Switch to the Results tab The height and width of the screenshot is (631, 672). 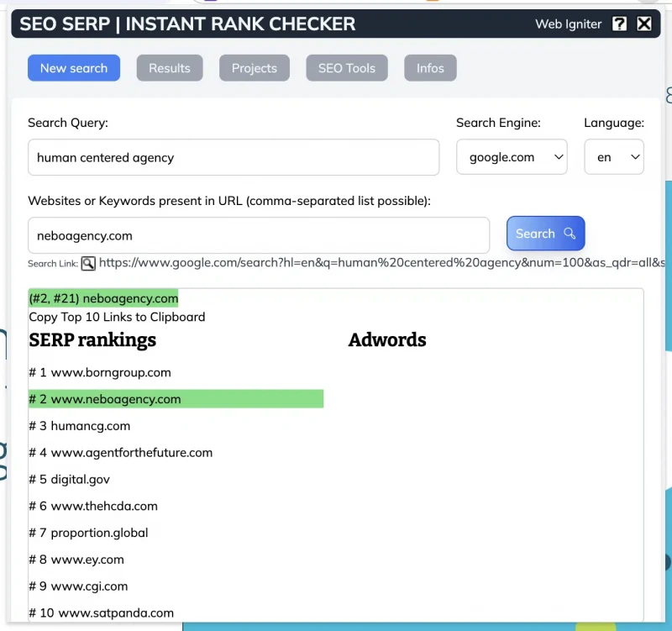pos(170,68)
